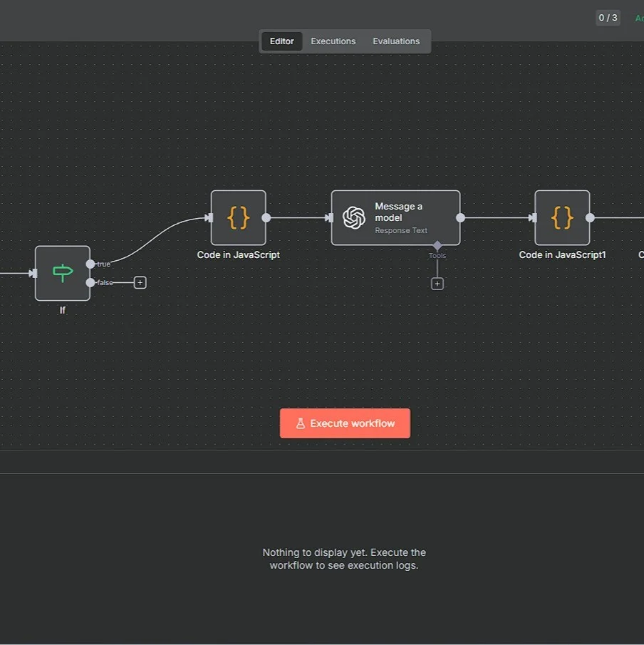
Task: Open the Evaluations tab
Action: click(x=396, y=41)
